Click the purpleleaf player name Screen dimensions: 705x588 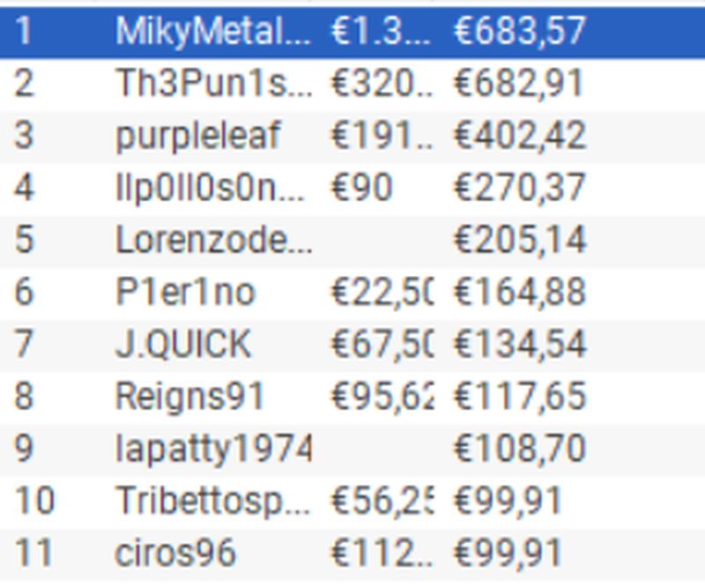pos(198,136)
